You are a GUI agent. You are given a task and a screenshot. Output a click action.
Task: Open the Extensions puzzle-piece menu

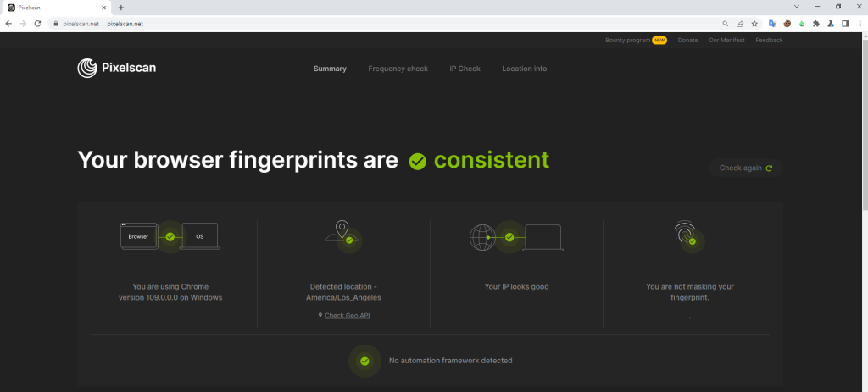(x=816, y=23)
